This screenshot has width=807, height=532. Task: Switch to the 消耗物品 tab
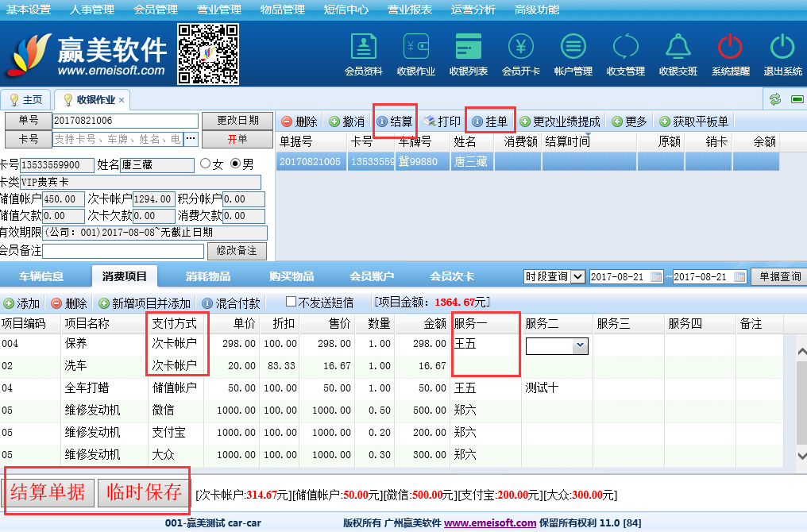click(x=210, y=276)
